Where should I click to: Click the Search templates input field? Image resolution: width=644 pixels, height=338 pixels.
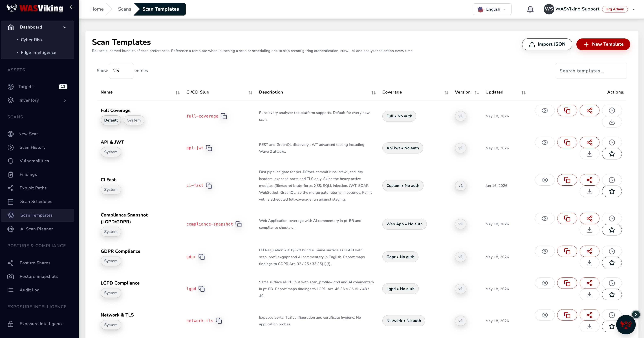click(591, 71)
